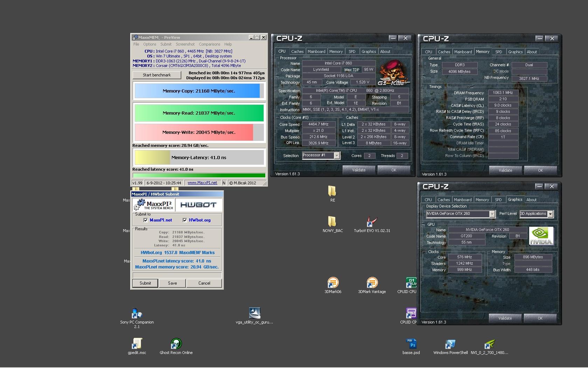Switch to Caches tab in CPU window
The image size is (588, 368).
[x=297, y=52]
